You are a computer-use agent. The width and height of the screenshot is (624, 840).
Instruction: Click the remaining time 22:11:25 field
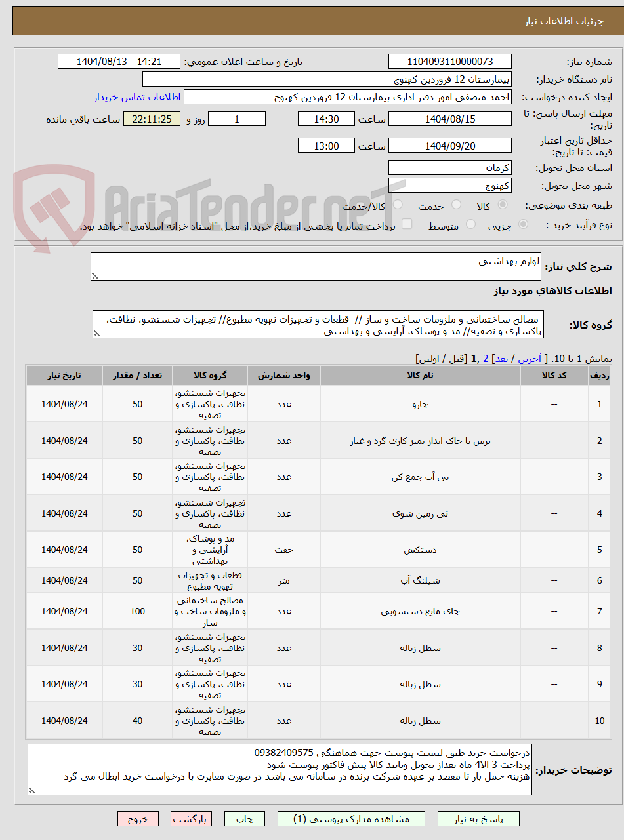pyautogui.click(x=152, y=119)
